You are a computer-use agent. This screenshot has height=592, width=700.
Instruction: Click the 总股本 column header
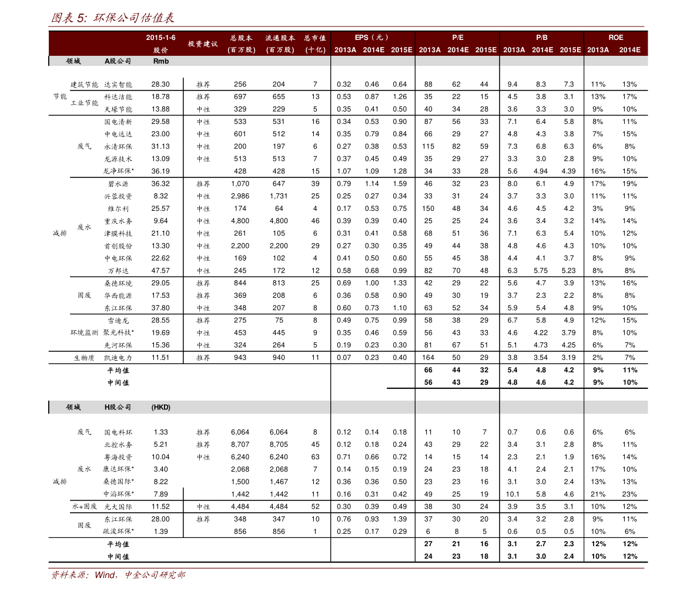(241, 43)
